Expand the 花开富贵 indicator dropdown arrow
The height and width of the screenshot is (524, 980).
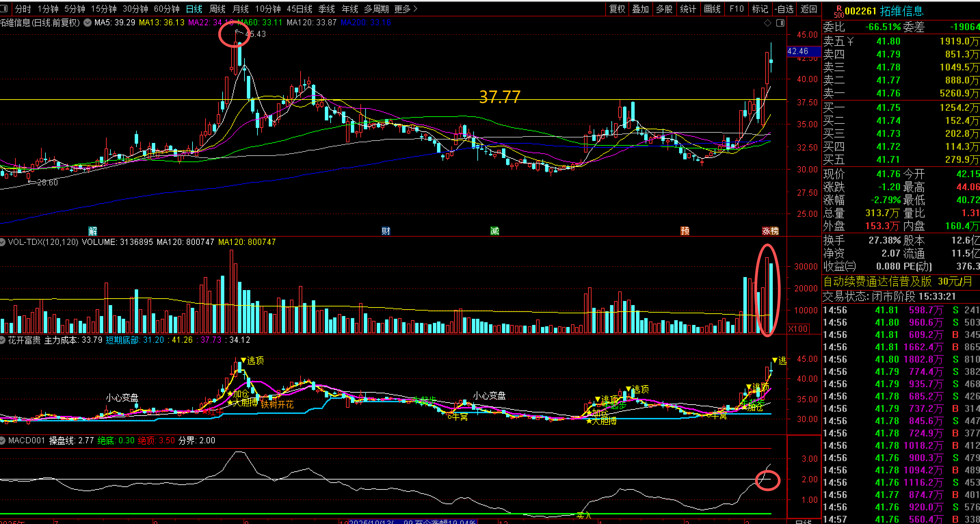click(3, 340)
